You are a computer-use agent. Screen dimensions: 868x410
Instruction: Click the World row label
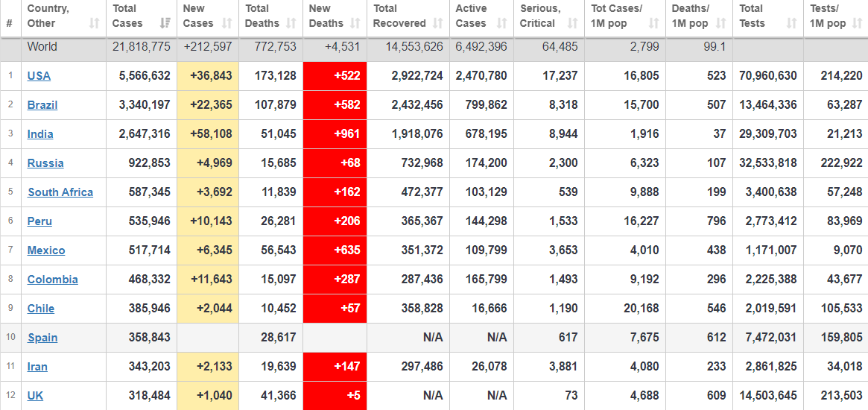(42, 47)
